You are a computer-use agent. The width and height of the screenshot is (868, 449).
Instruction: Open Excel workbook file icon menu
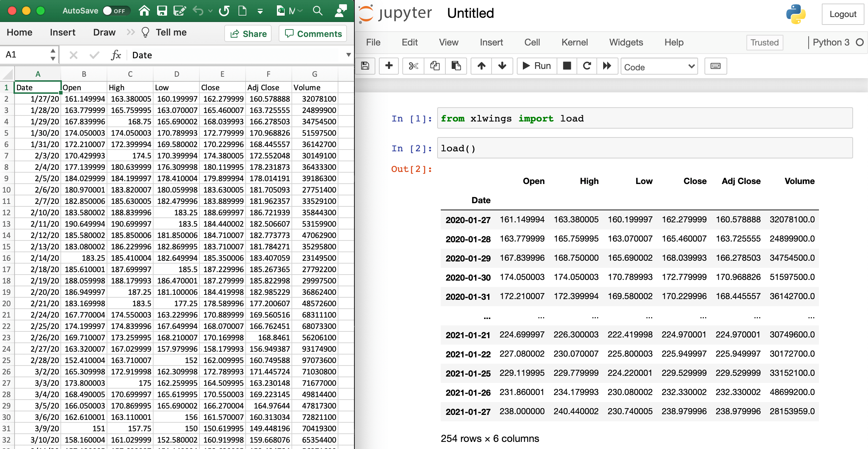[289, 11]
